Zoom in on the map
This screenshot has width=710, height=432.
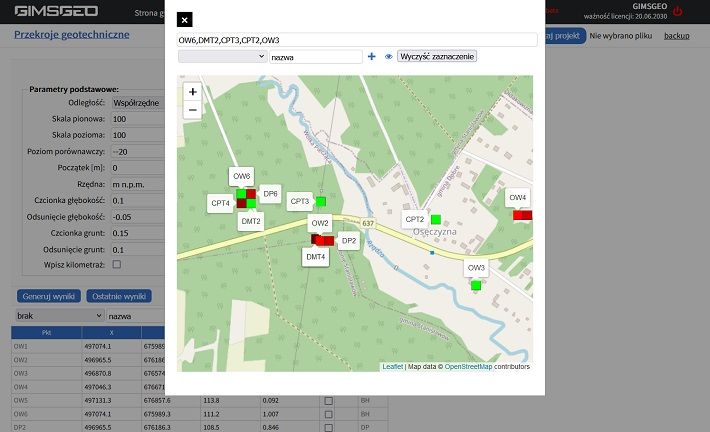pos(192,92)
